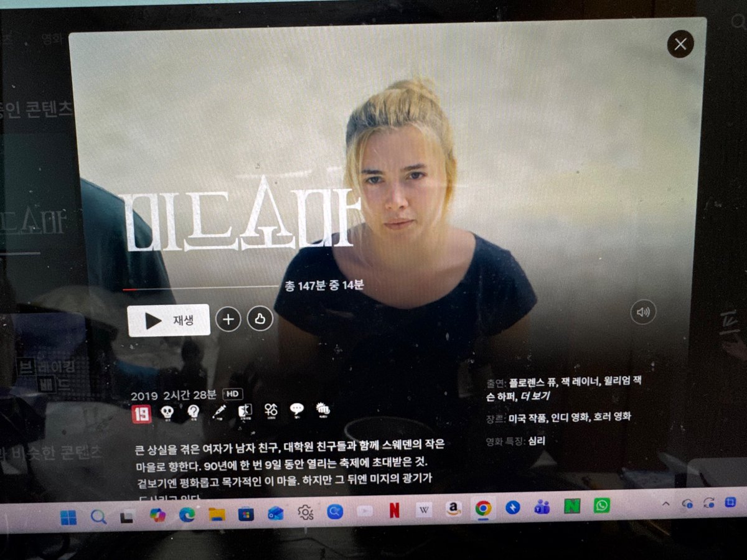Screen dimensions: 747x560
Task: Open Outlook from the taskbar
Action: [x=276, y=513]
